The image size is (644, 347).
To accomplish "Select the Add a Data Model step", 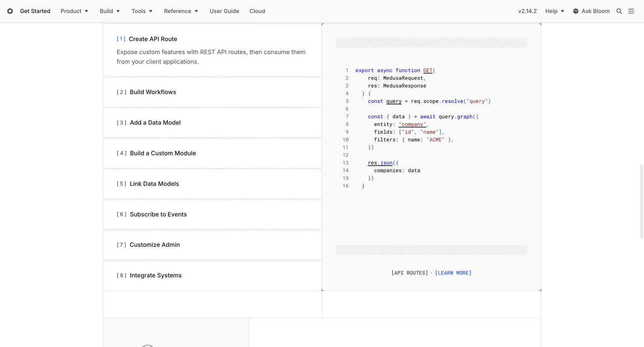I will (212, 123).
